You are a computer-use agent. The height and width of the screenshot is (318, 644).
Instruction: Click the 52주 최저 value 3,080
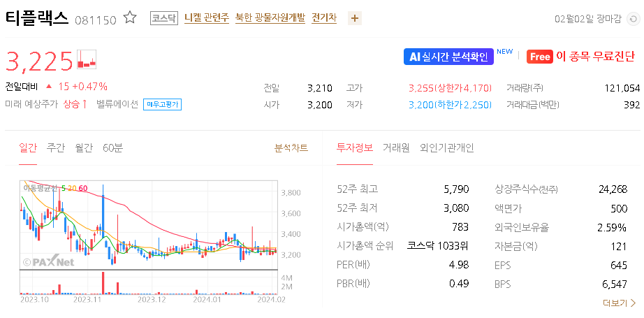pyautogui.click(x=456, y=208)
